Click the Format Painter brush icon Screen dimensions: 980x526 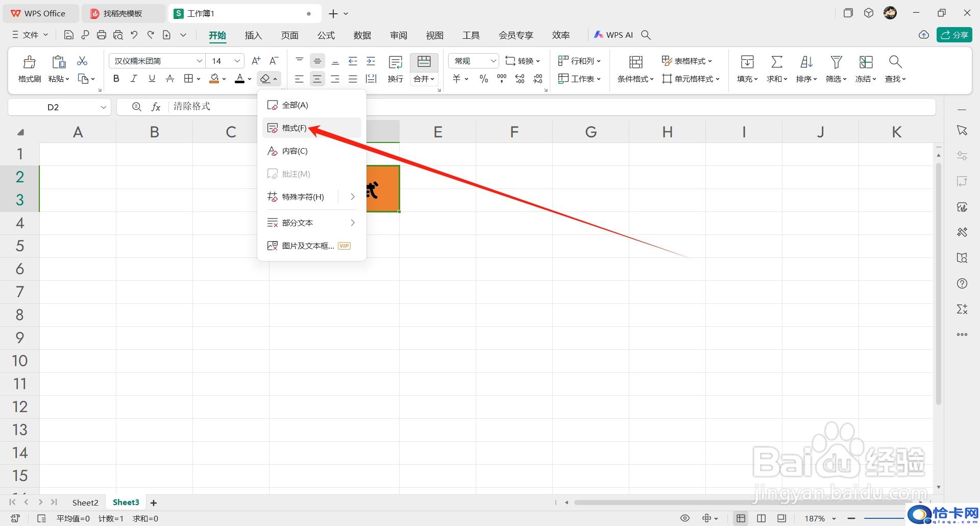pyautogui.click(x=29, y=62)
